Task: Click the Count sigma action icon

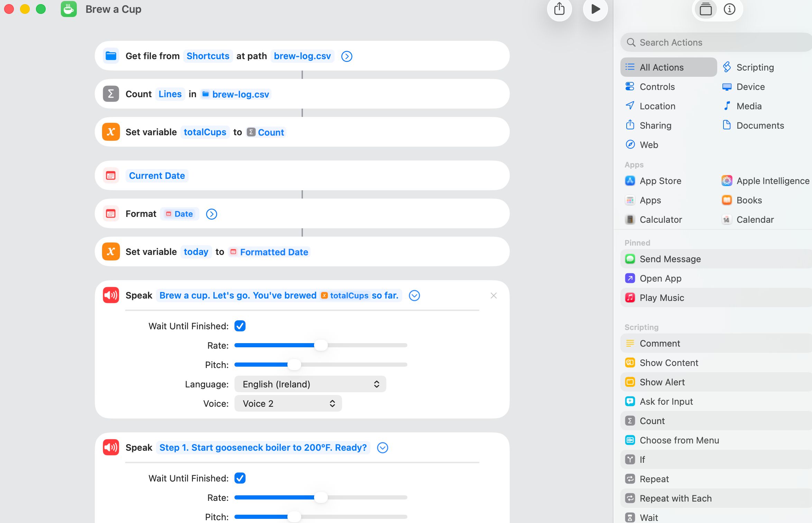Action: tap(111, 94)
